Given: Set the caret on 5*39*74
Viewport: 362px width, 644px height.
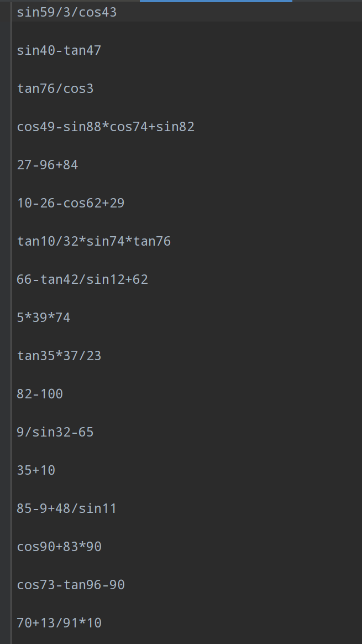Looking at the screenshot, I should 44,318.
